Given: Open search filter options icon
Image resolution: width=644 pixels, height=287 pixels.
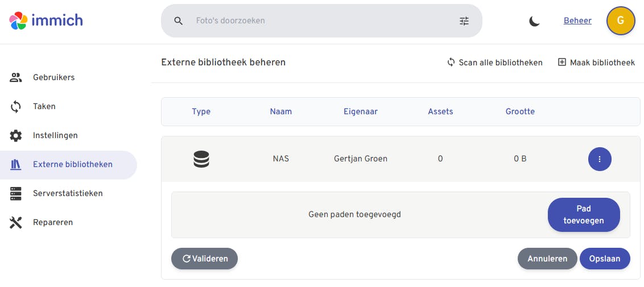Looking at the screenshot, I should pyautogui.click(x=464, y=21).
